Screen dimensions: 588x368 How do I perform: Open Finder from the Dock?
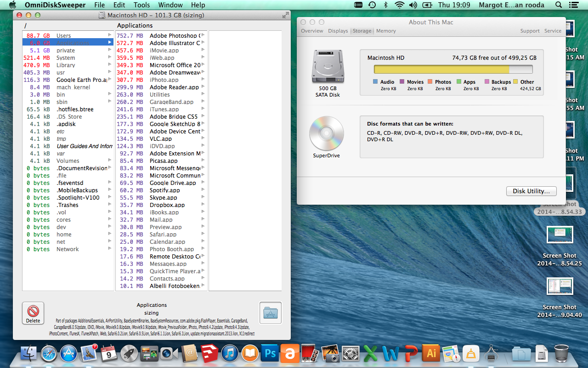[29, 353]
